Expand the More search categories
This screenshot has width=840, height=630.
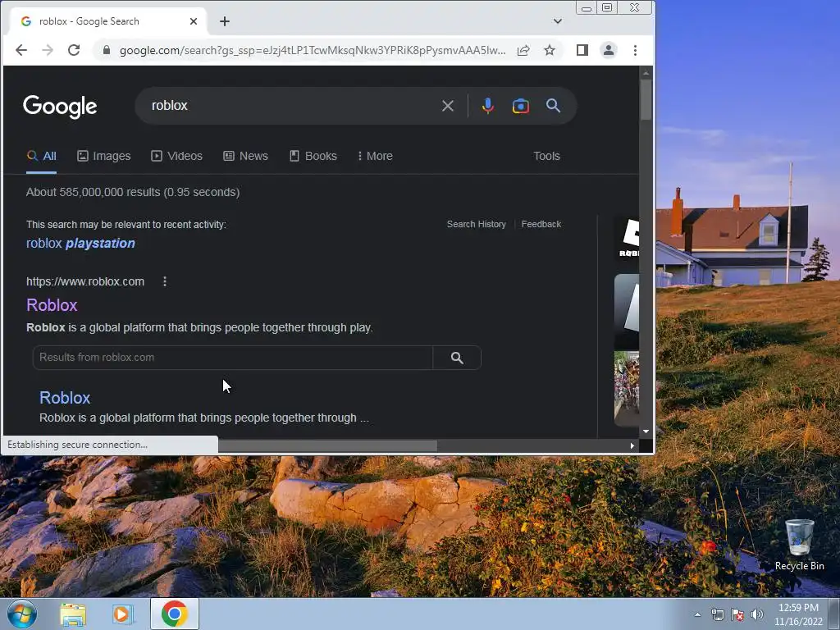pyautogui.click(x=375, y=156)
